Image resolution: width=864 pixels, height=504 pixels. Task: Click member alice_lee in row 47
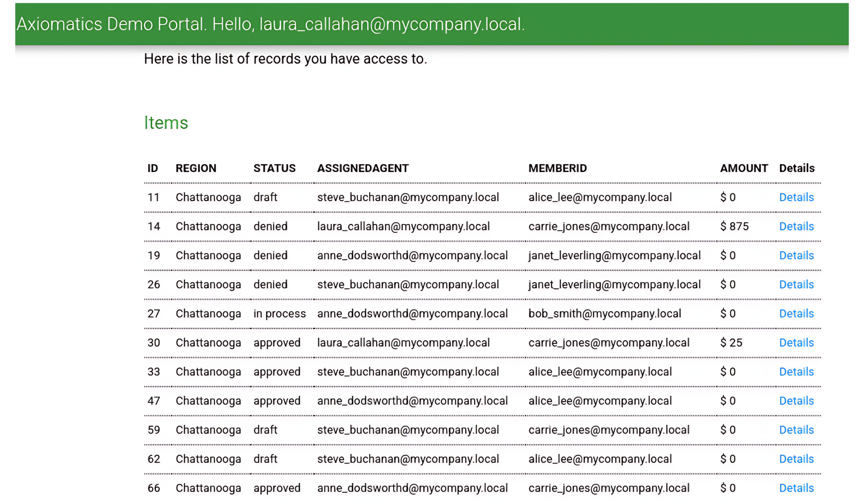600,401
